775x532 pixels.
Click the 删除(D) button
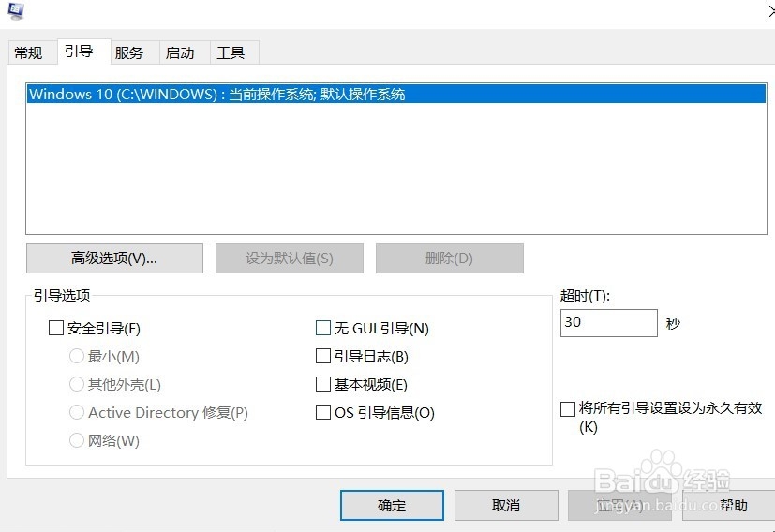pos(449,258)
